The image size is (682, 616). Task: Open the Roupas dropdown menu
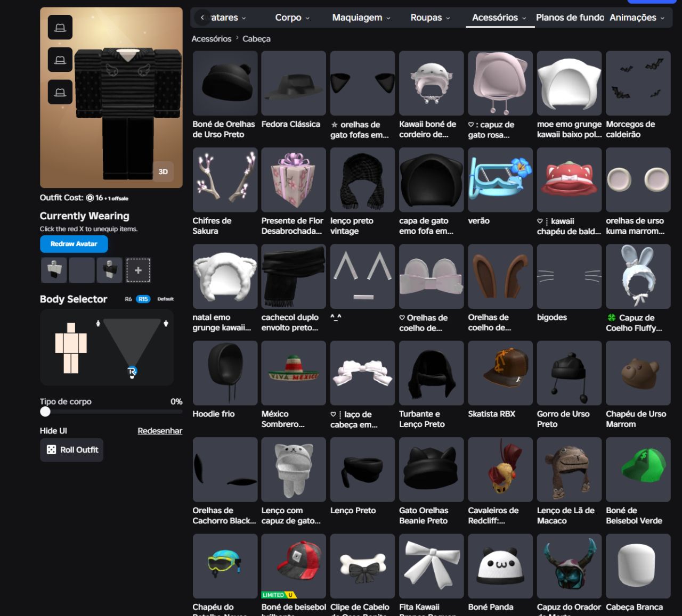click(431, 18)
